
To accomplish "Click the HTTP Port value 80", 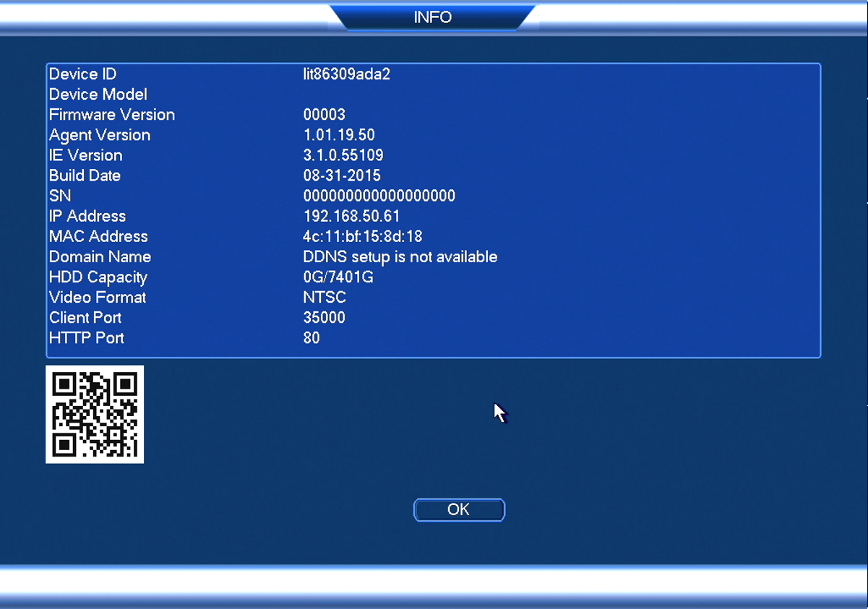I will (x=311, y=337).
